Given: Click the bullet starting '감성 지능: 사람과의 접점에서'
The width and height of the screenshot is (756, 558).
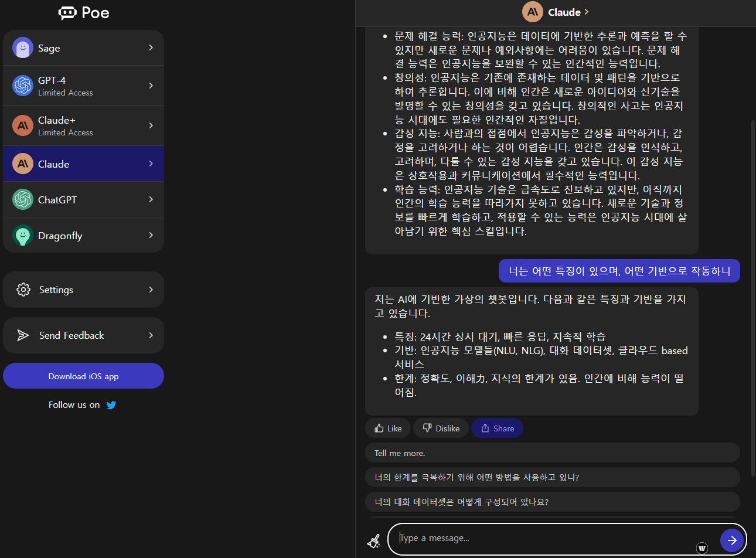Looking at the screenshot, I should pyautogui.click(x=539, y=154).
